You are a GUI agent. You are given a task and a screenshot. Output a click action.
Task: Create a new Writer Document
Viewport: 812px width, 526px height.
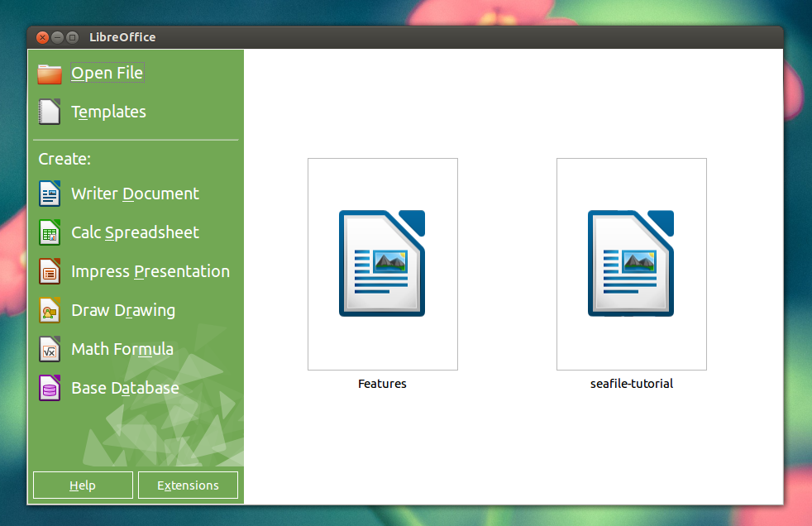(135, 194)
